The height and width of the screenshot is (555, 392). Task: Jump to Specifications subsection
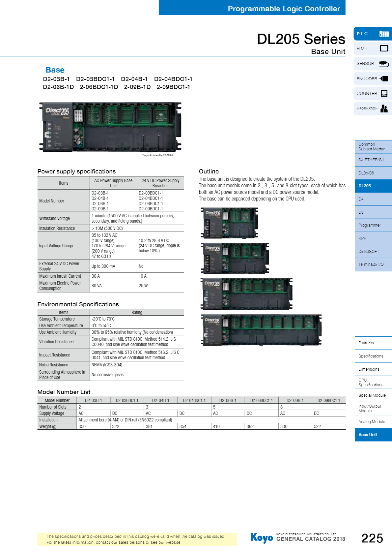(x=373, y=356)
